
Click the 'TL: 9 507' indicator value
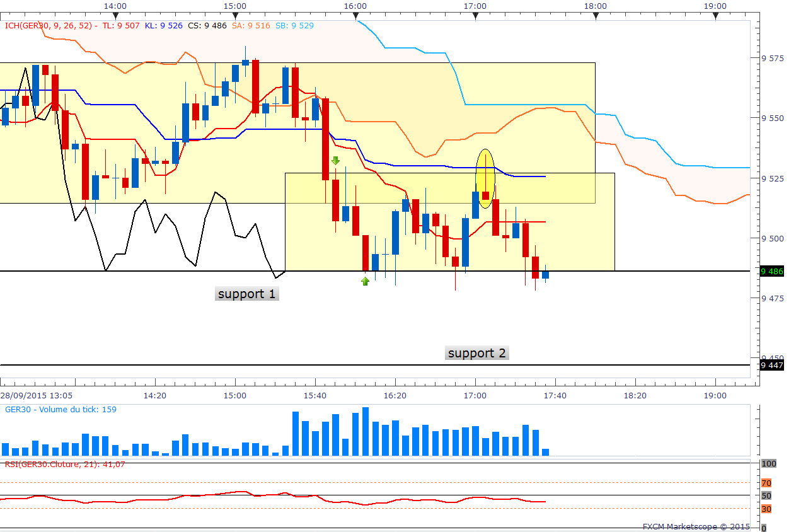tap(122, 26)
